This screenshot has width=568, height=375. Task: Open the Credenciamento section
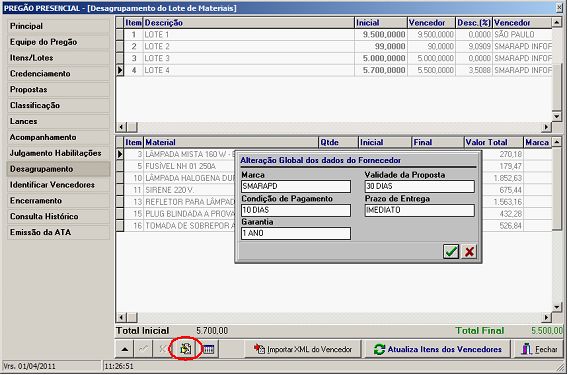click(x=58, y=74)
